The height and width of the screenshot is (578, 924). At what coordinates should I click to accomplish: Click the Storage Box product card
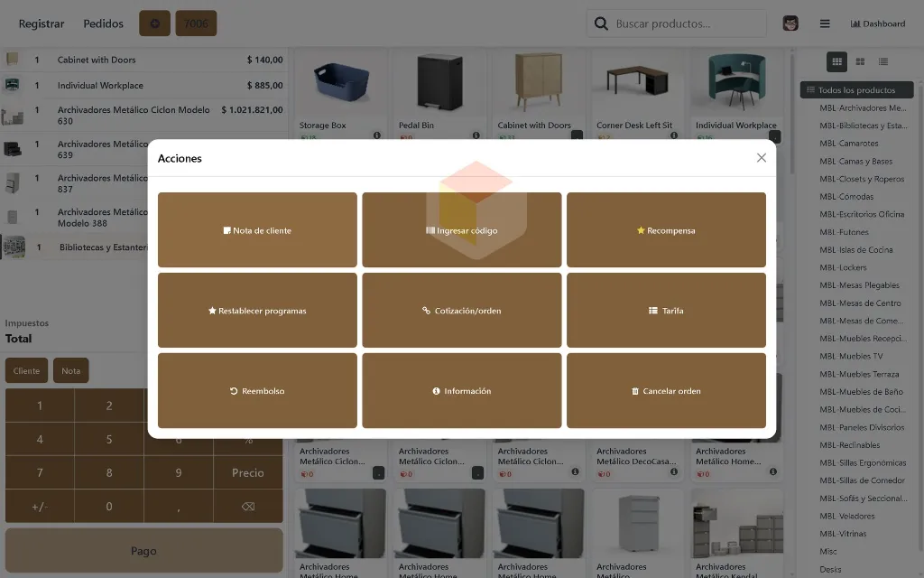point(340,94)
